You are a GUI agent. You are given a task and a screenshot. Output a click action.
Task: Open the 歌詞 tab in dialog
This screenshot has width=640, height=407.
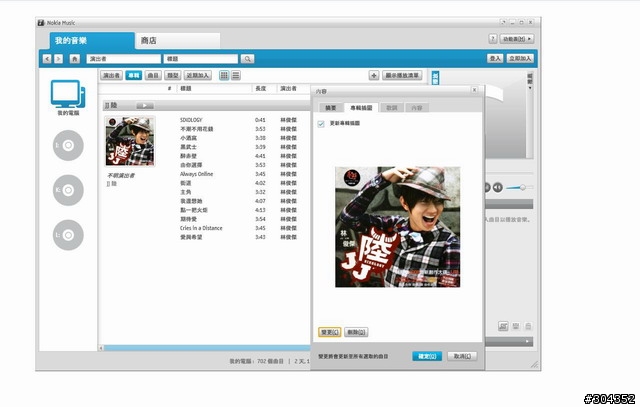click(x=391, y=108)
